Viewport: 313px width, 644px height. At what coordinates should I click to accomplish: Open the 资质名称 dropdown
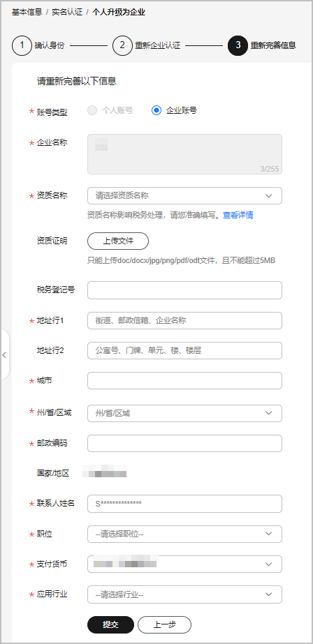(184, 196)
